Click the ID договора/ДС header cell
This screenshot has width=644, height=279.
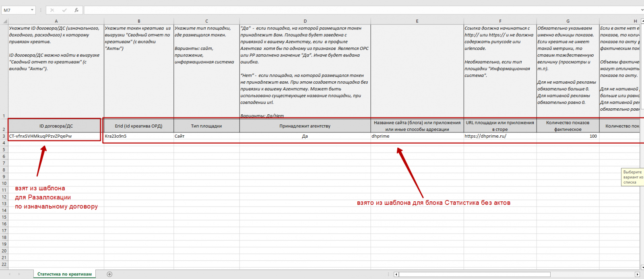coord(56,126)
